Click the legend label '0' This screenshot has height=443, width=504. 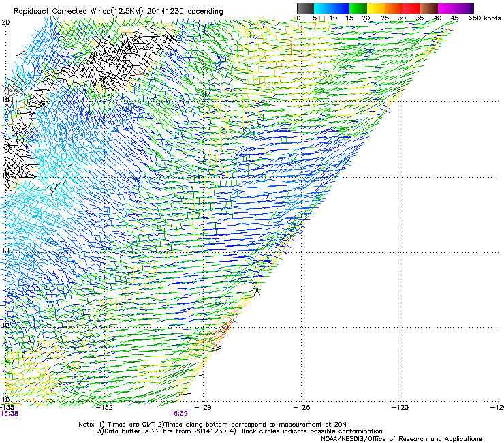(x=298, y=18)
